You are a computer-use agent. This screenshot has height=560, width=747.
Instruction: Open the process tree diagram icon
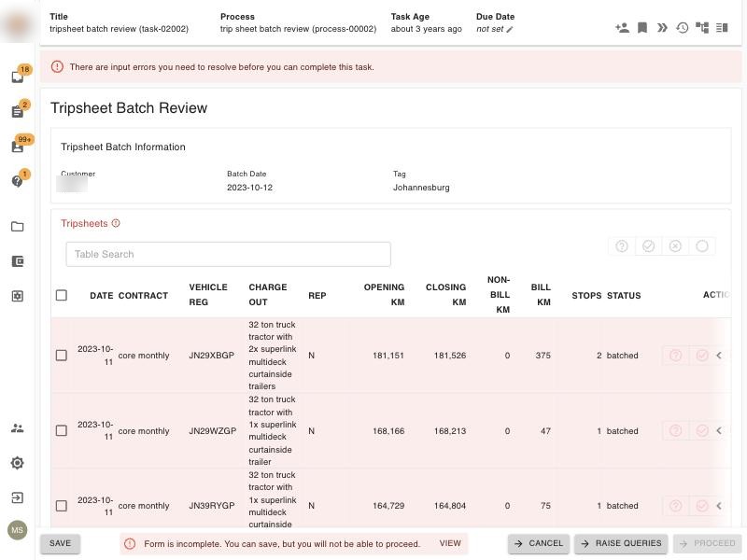[x=702, y=28]
